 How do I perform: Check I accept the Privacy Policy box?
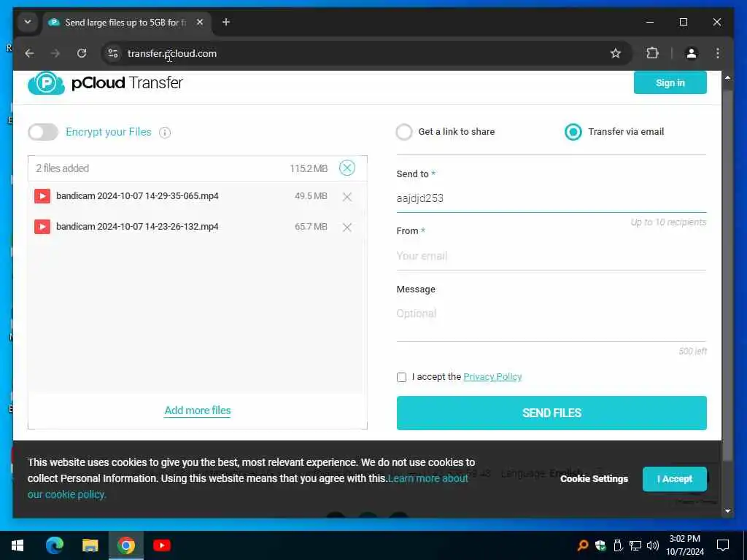(x=402, y=377)
